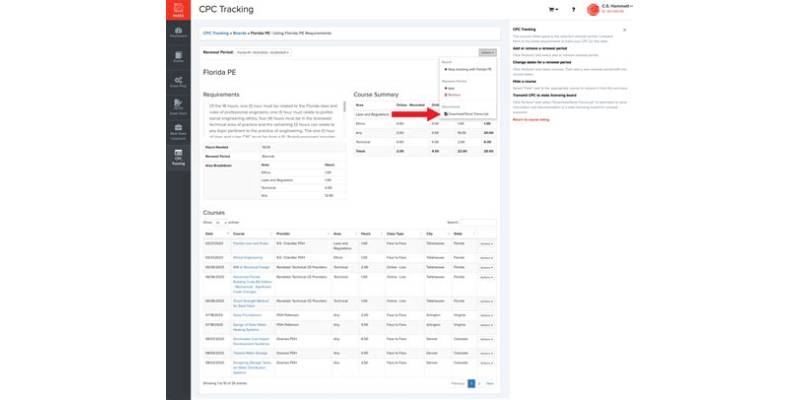Select CPC Tracking in the sidebar
800x400 pixels.
tap(178, 157)
